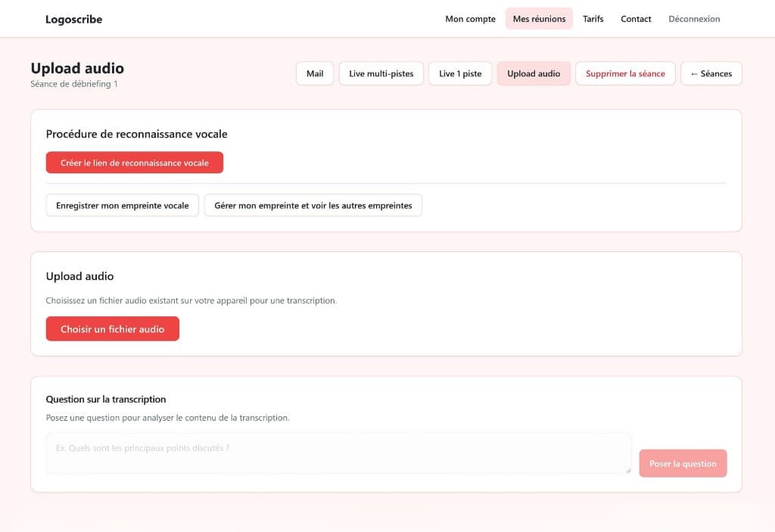Click Enregistrer mon empreinte vocale
The width and height of the screenshot is (775, 532).
[122, 205]
